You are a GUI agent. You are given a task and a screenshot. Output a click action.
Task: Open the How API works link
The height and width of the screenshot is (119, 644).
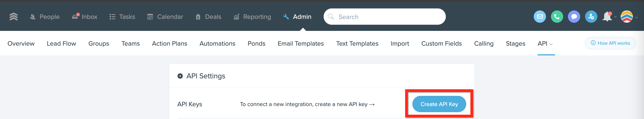610,43
